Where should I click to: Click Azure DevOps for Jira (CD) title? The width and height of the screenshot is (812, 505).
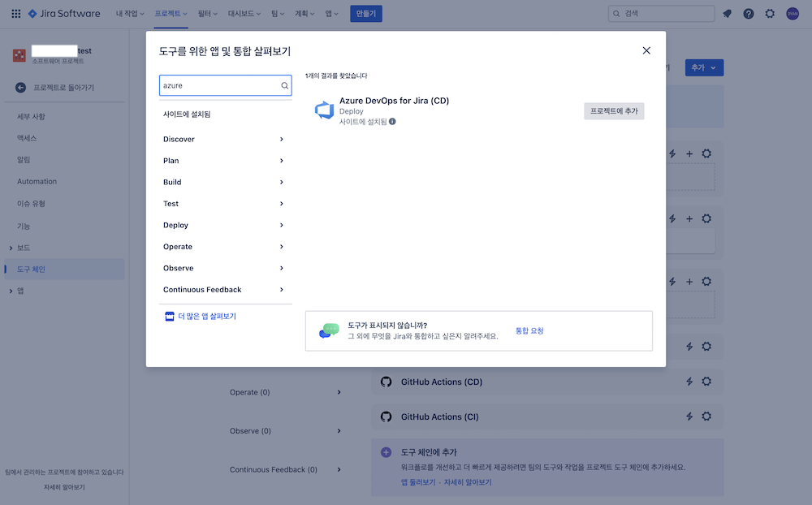pyautogui.click(x=394, y=101)
